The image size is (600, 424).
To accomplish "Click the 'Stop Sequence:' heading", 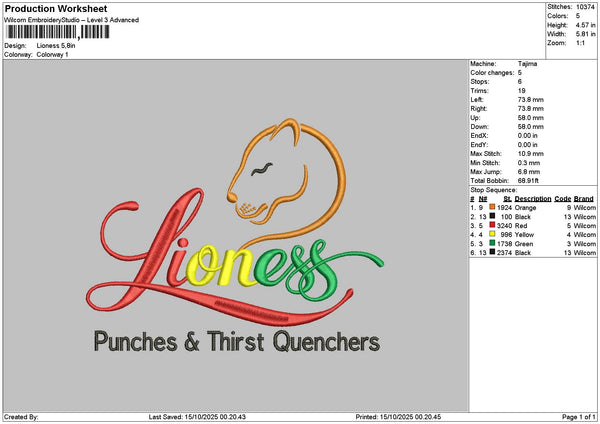I will pos(494,190).
